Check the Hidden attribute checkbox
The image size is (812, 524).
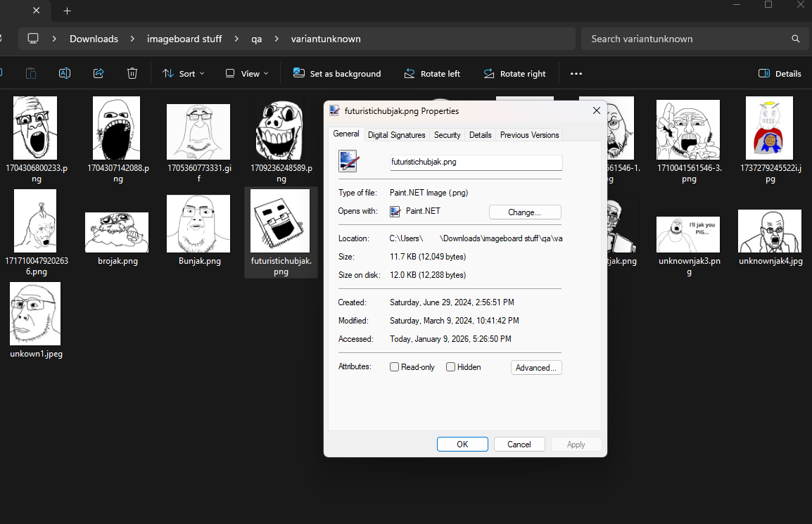click(451, 367)
